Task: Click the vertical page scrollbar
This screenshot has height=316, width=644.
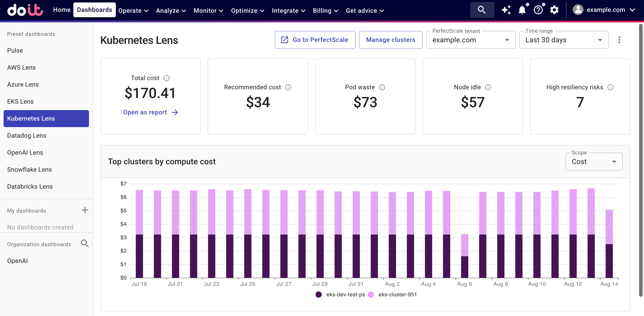Action: coord(641,160)
